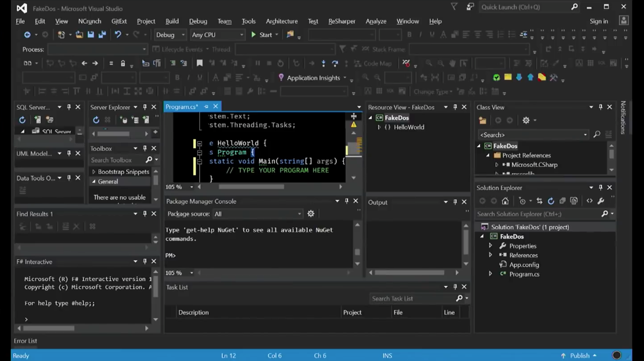Expand HelloWorld node in Resource View
This screenshot has width=644, height=361.
(x=379, y=127)
